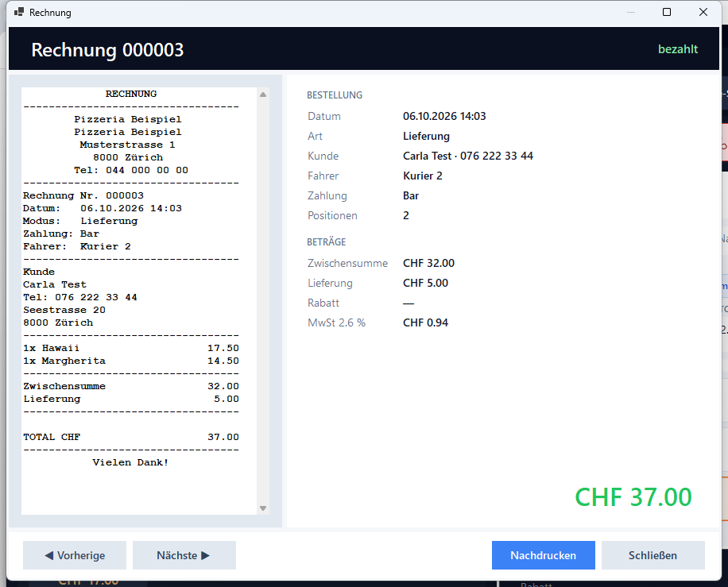Click the Rechnung app icon in title bar
Image resolution: width=728 pixels, height=587 pixels.
(x=19, y=12)
